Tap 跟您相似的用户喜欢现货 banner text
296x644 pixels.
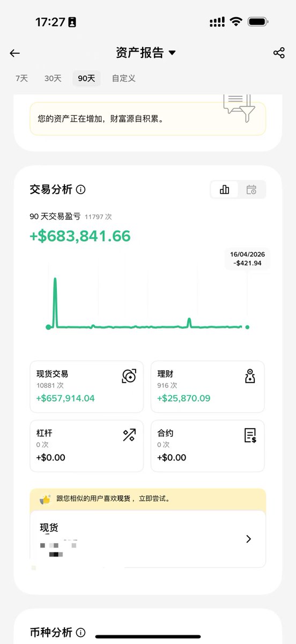point(113,499)
